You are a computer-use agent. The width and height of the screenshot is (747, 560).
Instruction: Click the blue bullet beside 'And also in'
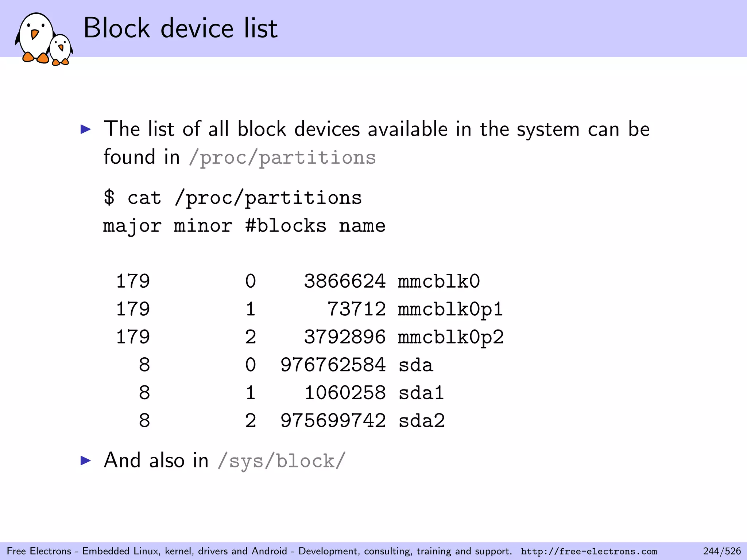pos(86,460)
